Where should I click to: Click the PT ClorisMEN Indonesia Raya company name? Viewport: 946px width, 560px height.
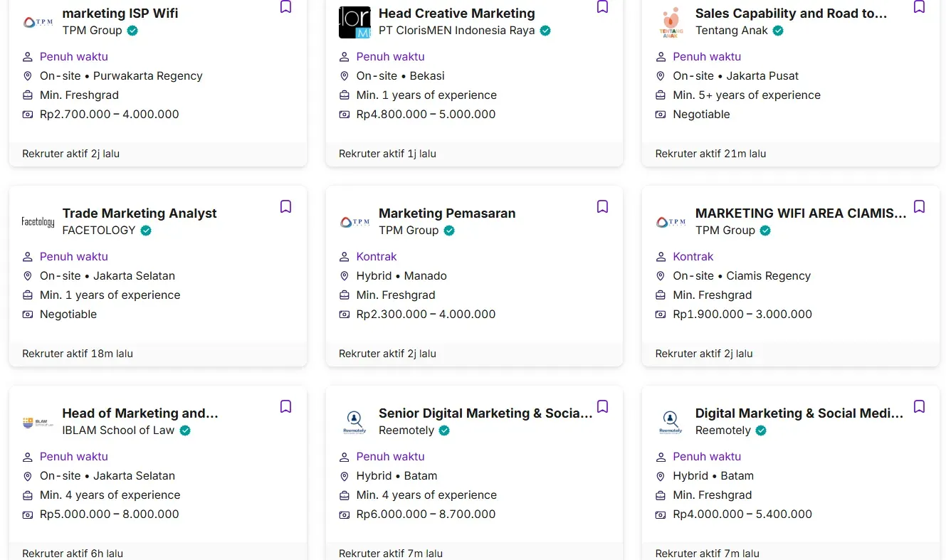[x=456, y=31]
